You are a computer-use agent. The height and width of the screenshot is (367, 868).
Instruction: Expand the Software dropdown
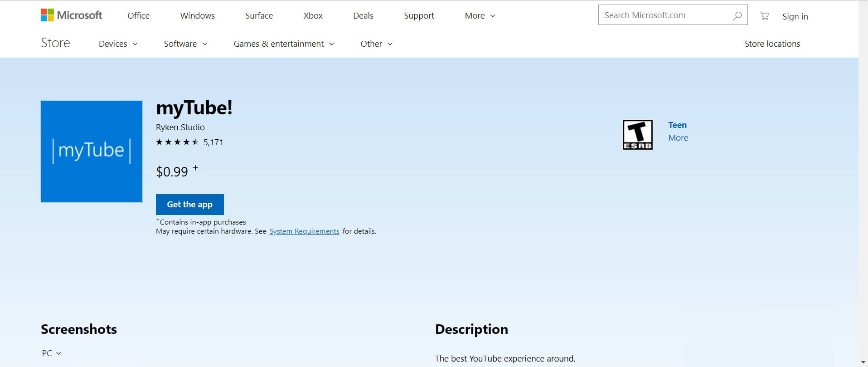tap(185, 44)
